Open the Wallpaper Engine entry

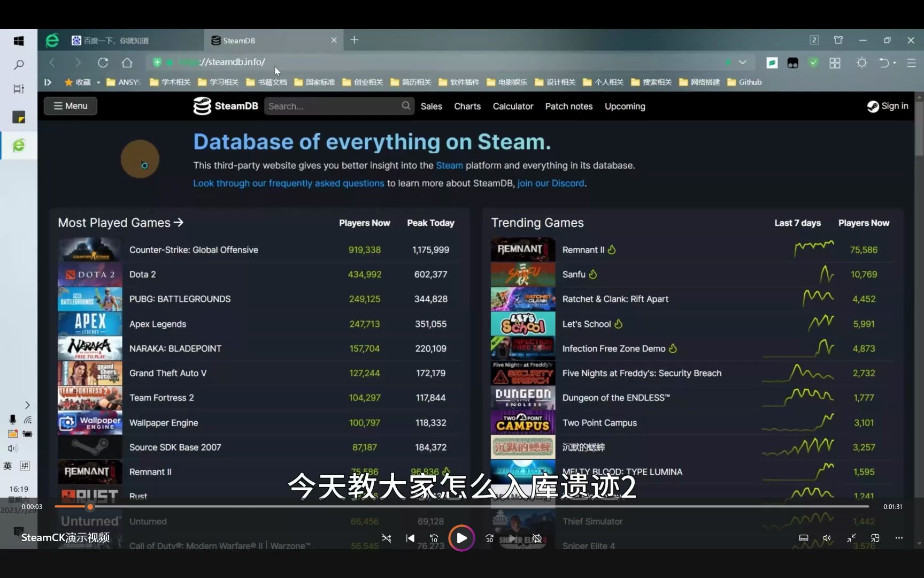click(164, 423)
